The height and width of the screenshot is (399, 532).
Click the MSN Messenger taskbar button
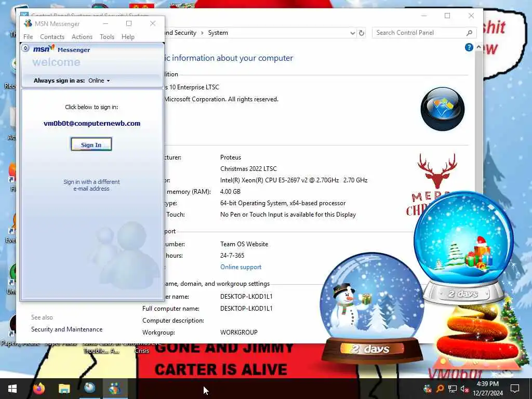(x=115, y=389)
